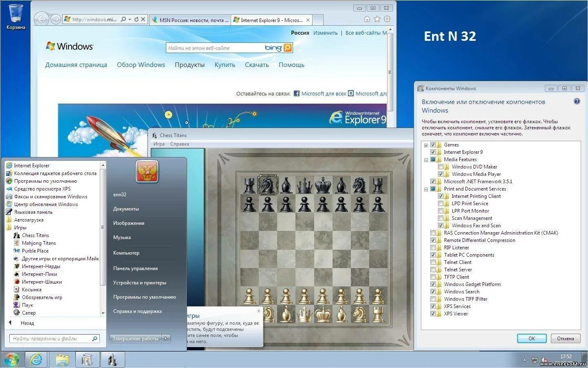Launch Internet Explorer from the taskbar
The image size is (588, 368).
click(37, 359)
